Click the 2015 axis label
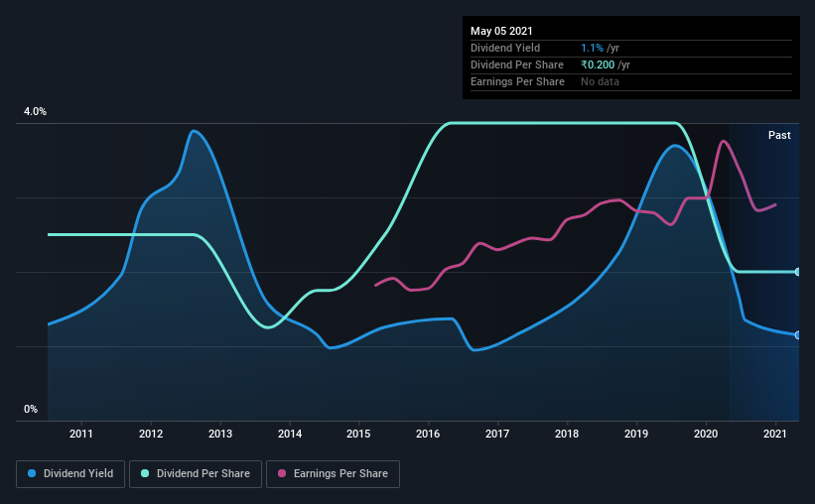 pyautogui.click(x=358, y=434)
